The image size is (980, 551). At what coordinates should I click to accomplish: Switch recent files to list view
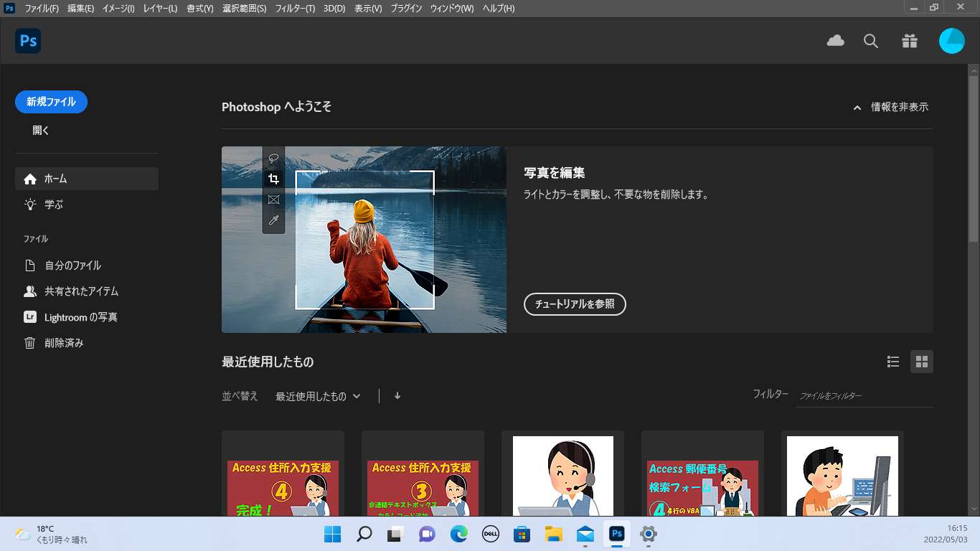pos(893,362)
